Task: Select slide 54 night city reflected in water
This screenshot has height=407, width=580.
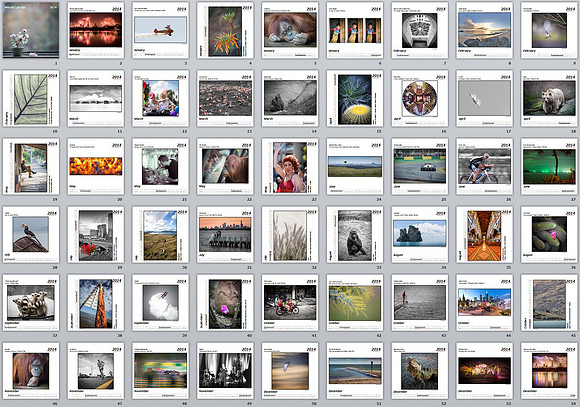Action: click(549, 371)
